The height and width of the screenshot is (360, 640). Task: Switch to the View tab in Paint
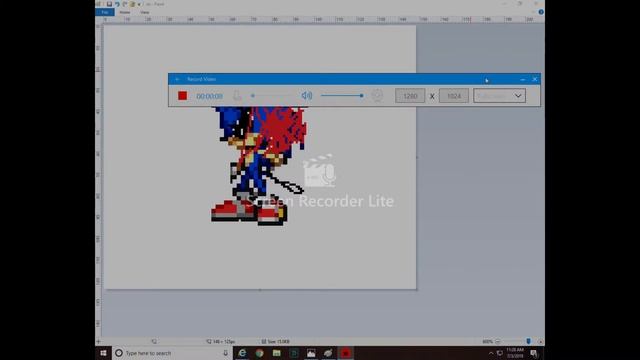click(x=144, y=12)
